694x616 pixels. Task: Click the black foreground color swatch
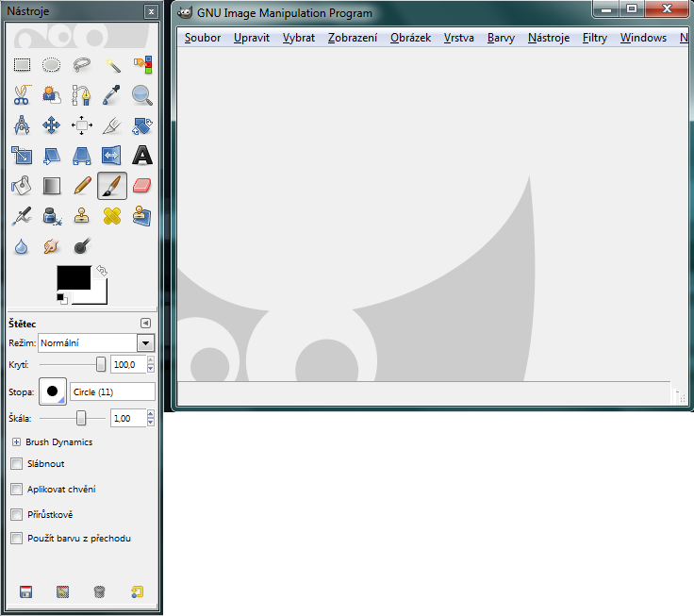(x=74, y=277)
